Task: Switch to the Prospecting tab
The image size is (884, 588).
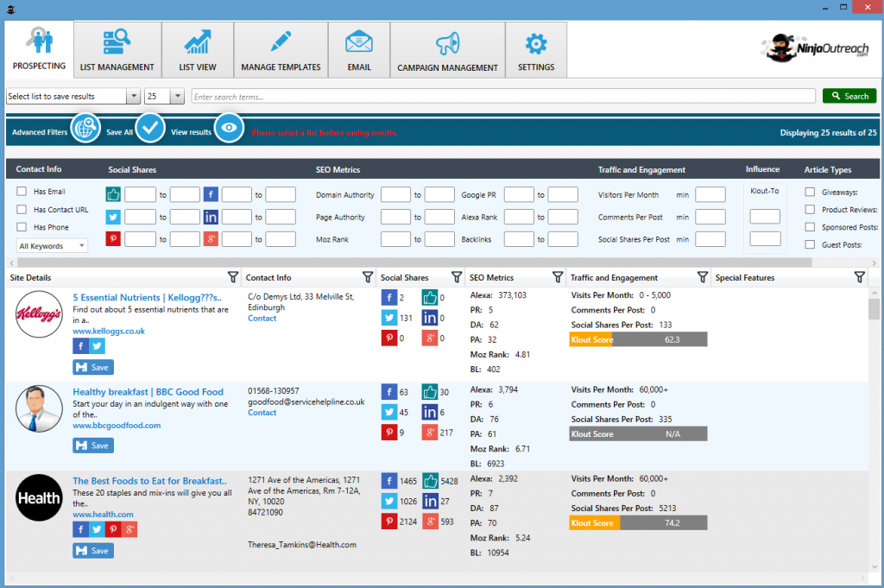Action: coord(39,49)
